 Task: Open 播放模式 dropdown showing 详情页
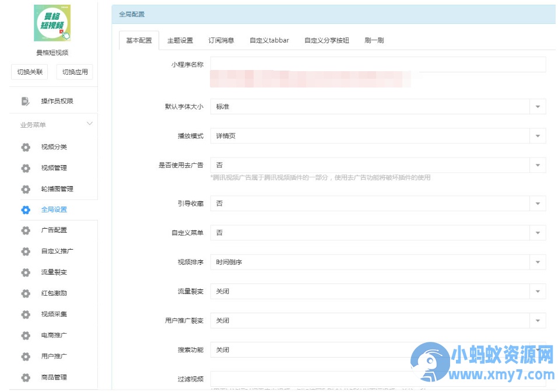coord(378,136)
